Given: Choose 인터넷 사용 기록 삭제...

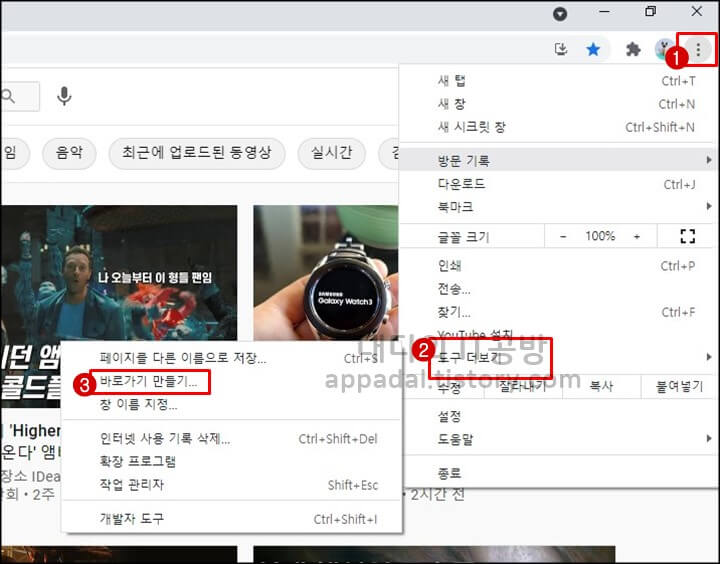Looking at the screenshot, I should click(x=232, y=439).
